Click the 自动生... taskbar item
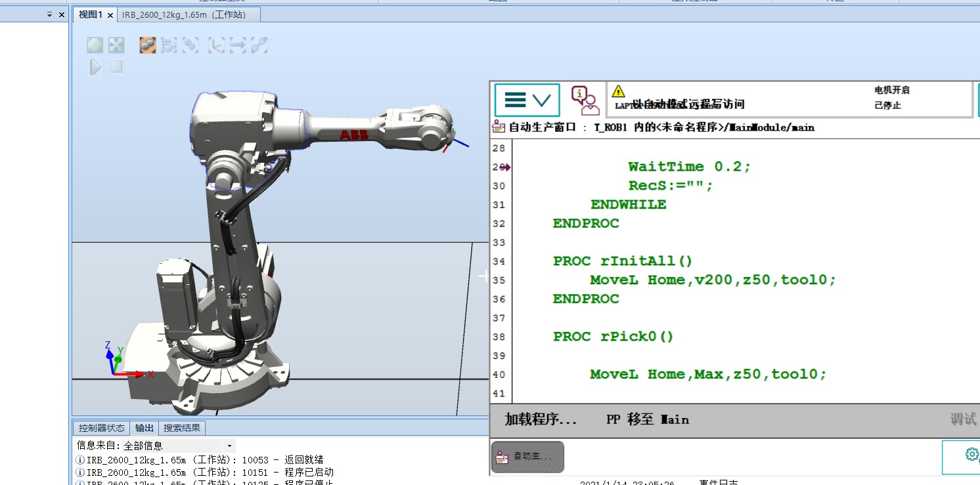Image resolution: width=980 pixels, height=485 pixels. (527, 457)
